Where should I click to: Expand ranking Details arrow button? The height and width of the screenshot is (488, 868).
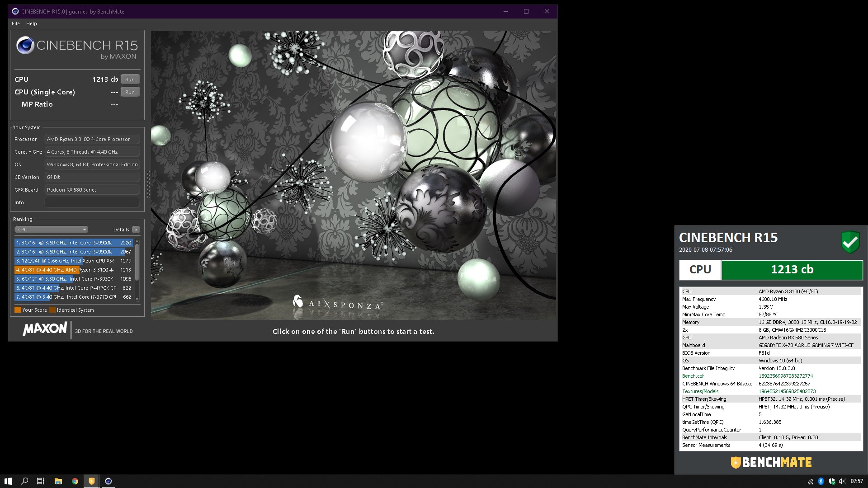click(x=136, y=230)
